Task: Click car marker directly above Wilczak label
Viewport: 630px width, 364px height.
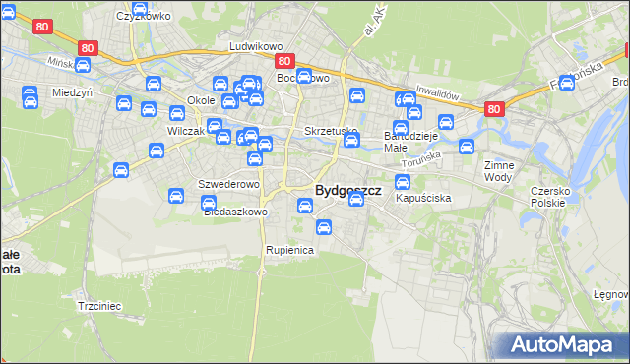Action: coord(177,113)
